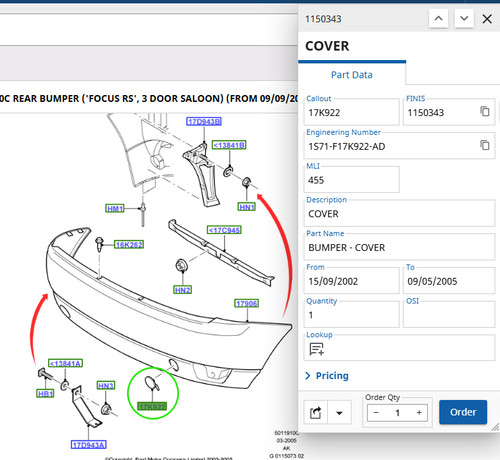Select callout 17906 in the diagram
This screenshot has width=500, height=460.
tap(247, 303)
